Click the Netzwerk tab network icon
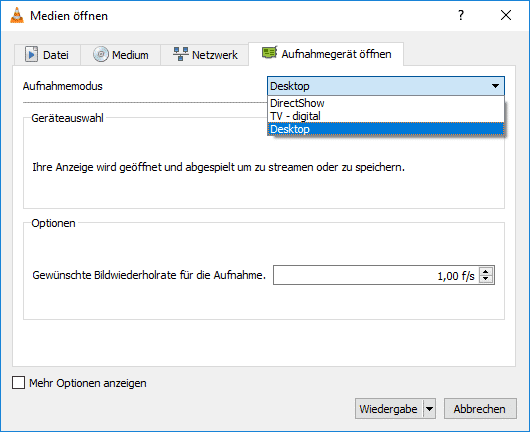The height and width of the screenshot is (432, 530). tap(180, 54)
